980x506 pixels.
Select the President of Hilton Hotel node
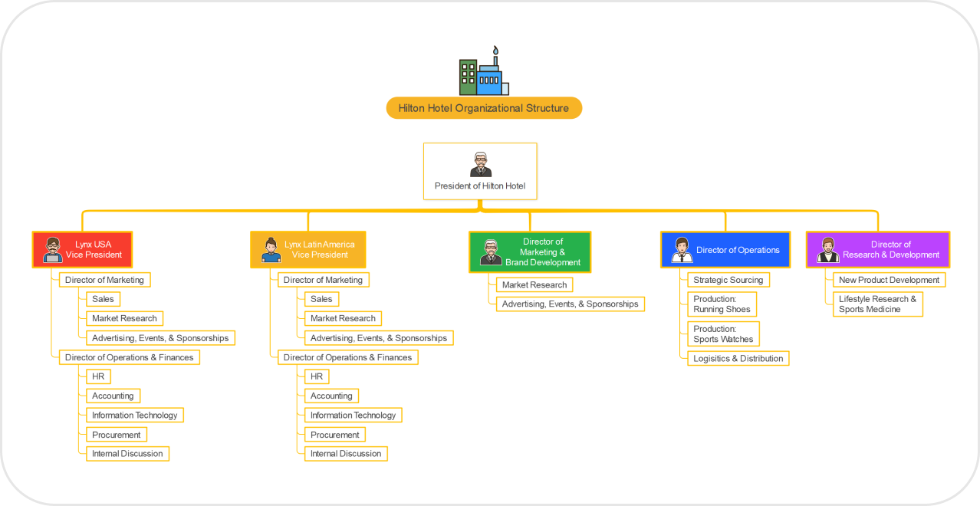pos(480,172)
